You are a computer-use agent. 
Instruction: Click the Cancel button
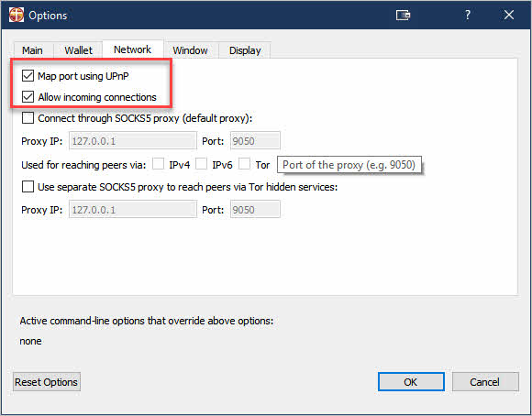(485, 382)
